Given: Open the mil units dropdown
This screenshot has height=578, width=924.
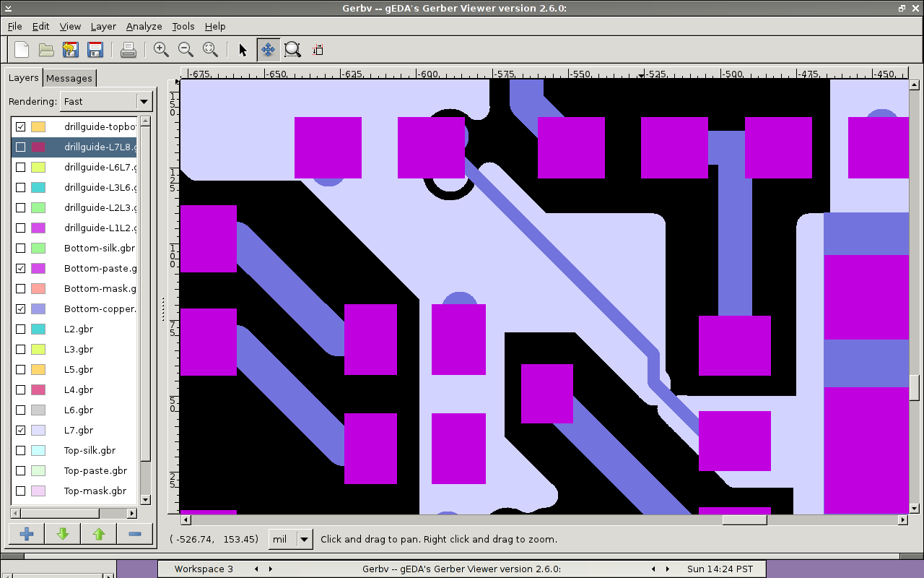Looking at the screenshot, I should click(290, 539).
